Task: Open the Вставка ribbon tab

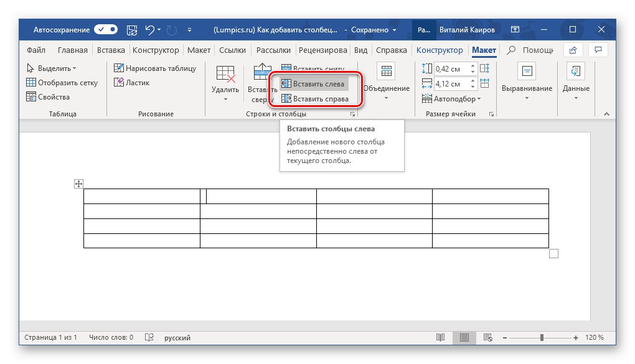Action: (111, 50)
